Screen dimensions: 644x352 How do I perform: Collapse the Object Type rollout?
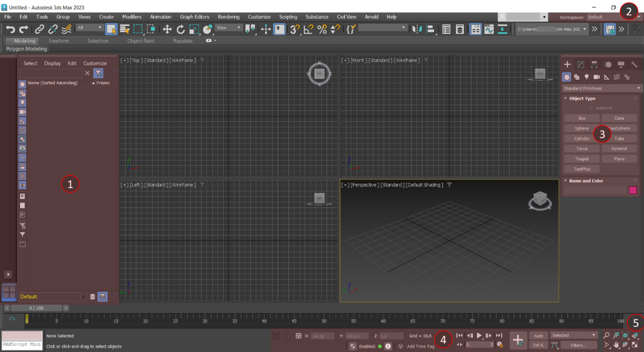coord(565,98)
